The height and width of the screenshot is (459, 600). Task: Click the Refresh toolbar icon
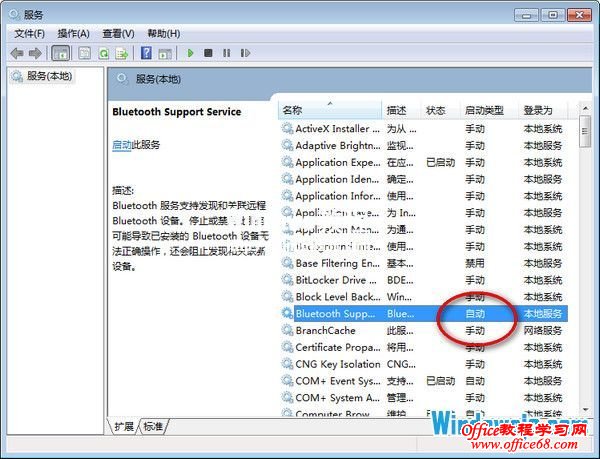point(103,53)
